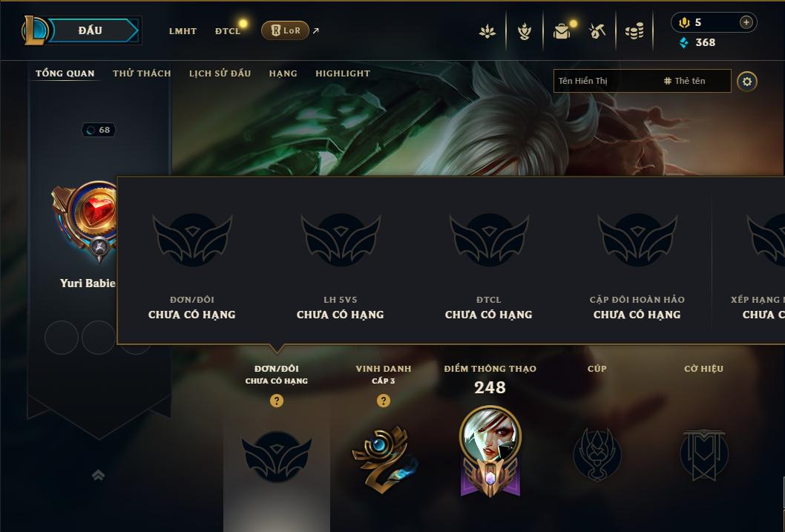Screen dimensions: 785x532
Task: Open the HIGHLIGHT tab
Action: pyautogui.click(x=343, y=73)
